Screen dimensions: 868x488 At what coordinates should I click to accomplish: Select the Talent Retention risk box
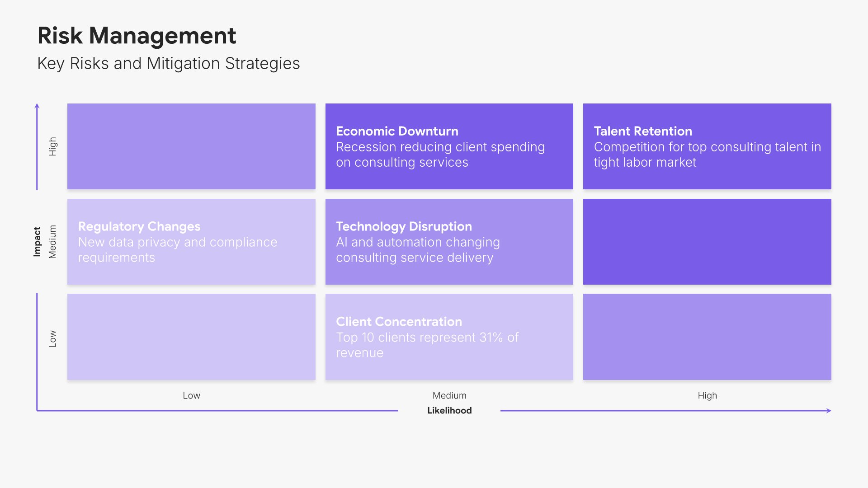[707, 146]
